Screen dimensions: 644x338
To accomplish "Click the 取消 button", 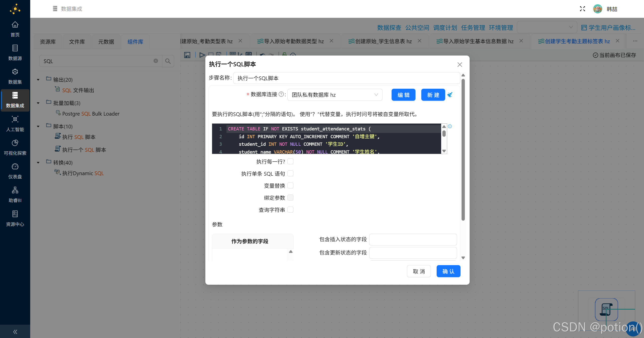I will pyautogui.click(x=419, y=271).
